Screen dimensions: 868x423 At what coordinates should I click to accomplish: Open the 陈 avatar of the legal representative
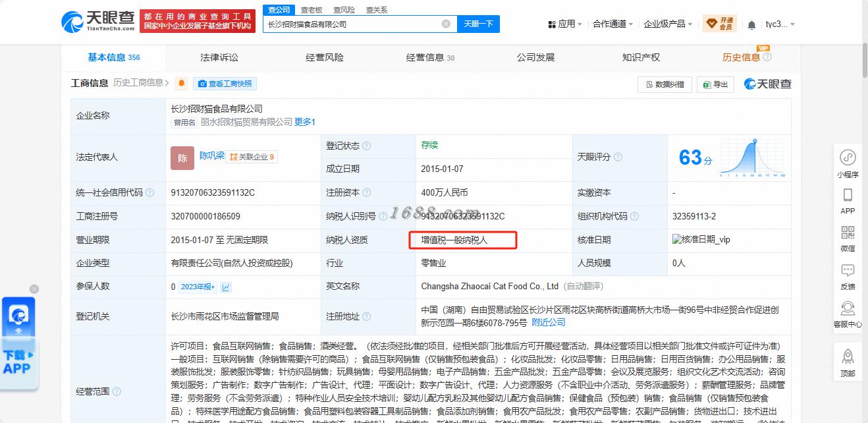pyautogui.click(x=182, y=158)
